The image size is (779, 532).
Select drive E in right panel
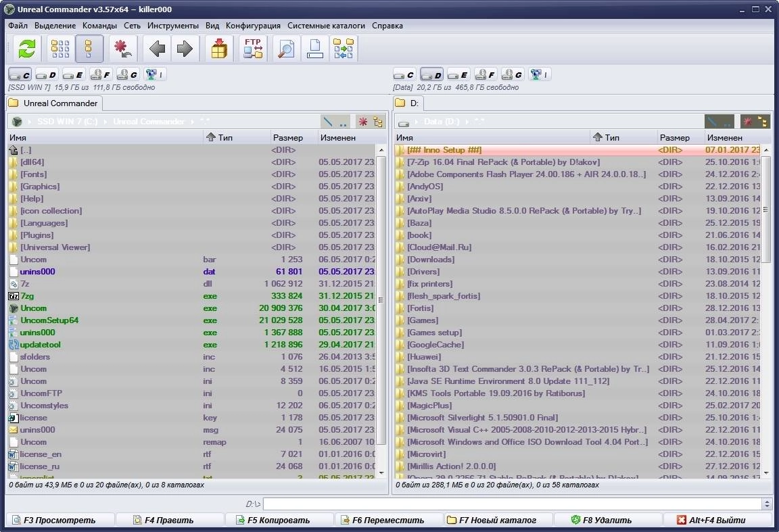click(x=458, y=74)
